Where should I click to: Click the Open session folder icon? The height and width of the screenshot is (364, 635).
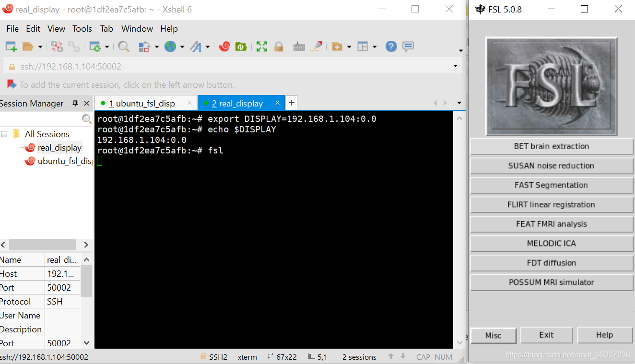coord(28,47)
